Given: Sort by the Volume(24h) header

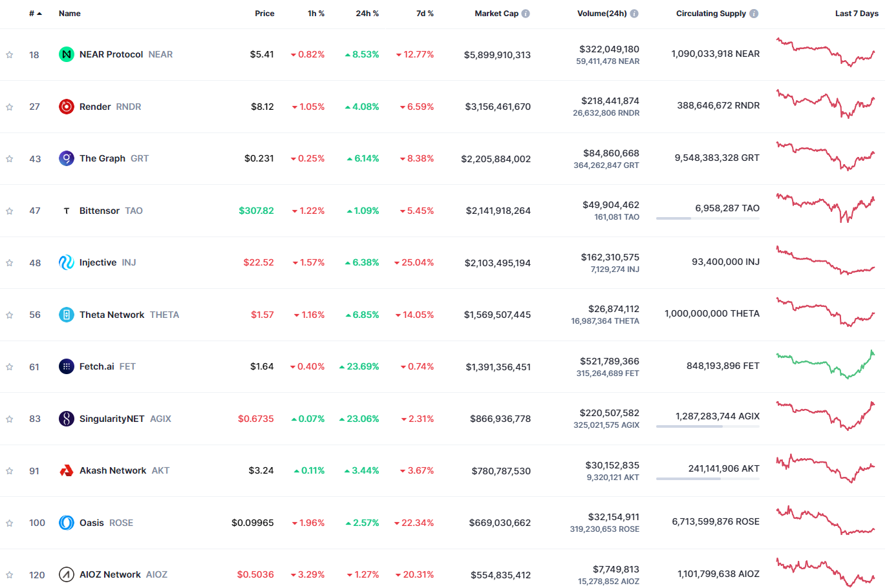Looking at the screenshot, I should point(602,14).
